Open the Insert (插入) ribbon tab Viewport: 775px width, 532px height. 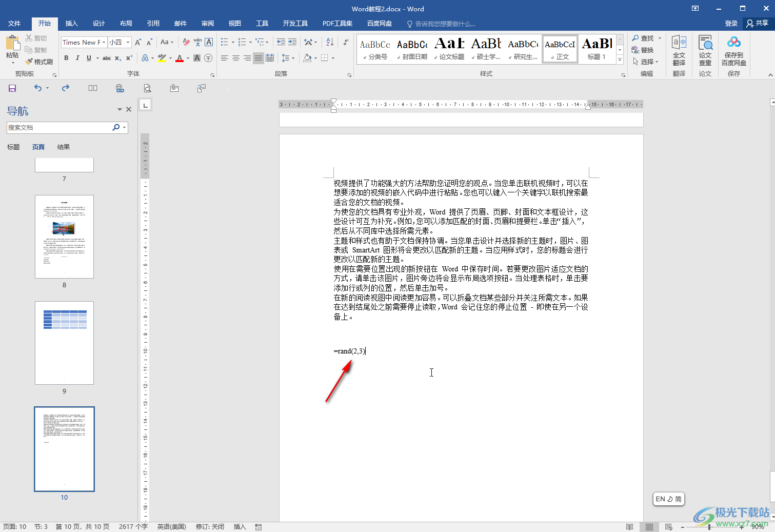point(71,24)
